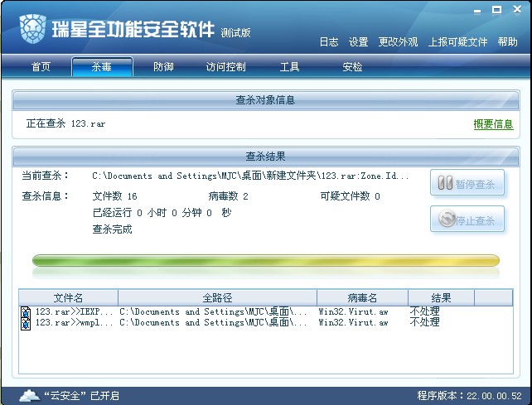Open the 概要信息 link
This screenshot has width=532, height=405.
tap(493, 124)
